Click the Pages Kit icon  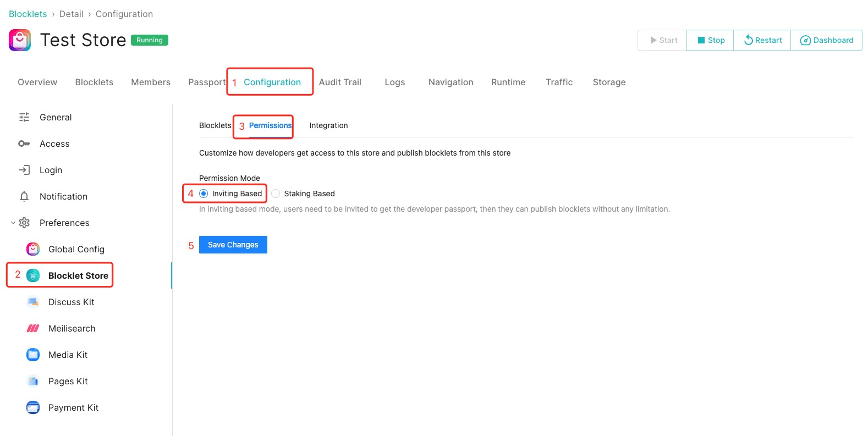tap(33, 381)
